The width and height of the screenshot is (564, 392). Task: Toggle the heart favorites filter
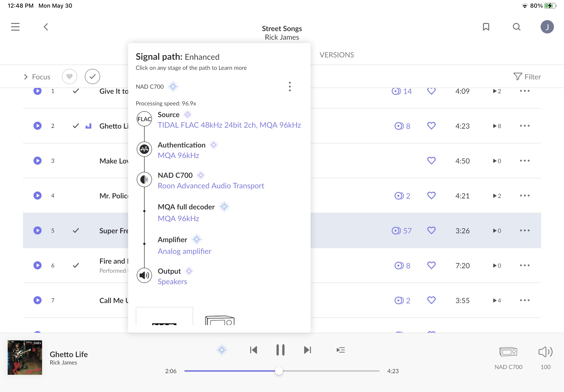point(70,77)
